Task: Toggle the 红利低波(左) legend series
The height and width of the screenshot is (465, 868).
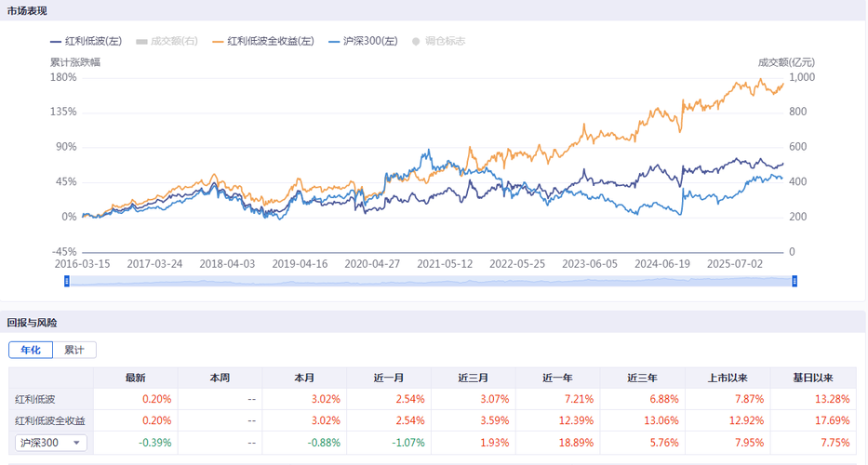Action: click(87, 41)
